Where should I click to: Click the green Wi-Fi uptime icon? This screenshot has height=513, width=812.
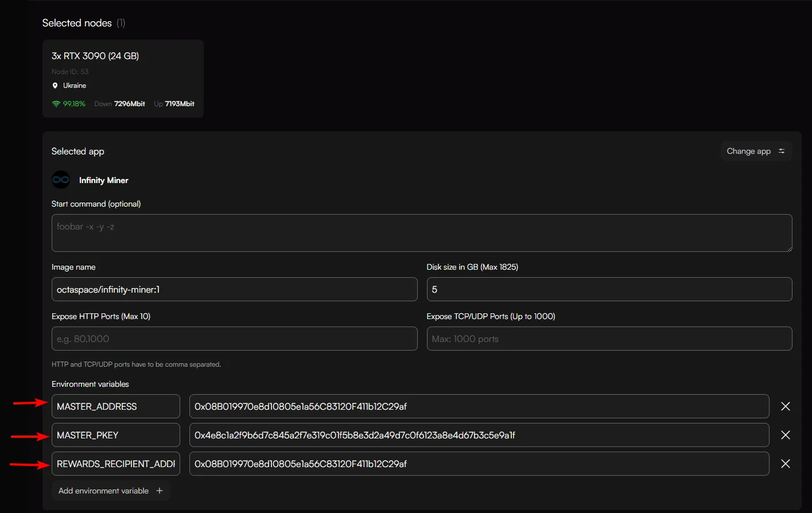pos(56,104)
